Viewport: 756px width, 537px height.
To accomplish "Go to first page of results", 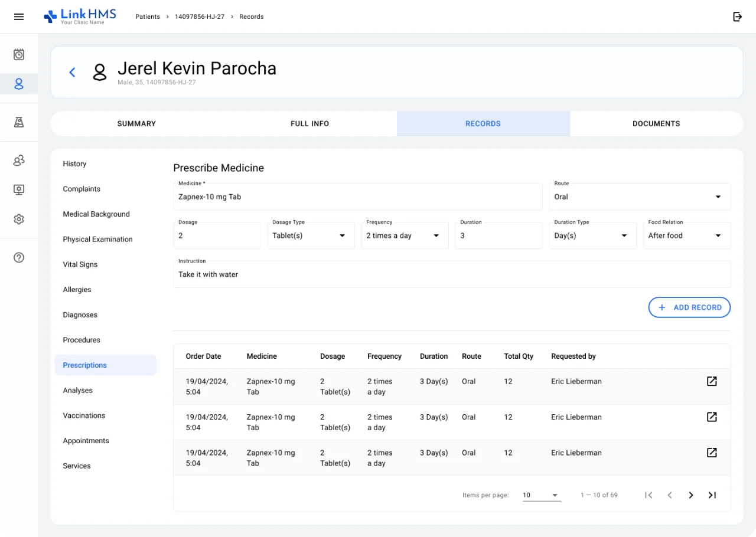I will tap(649, 495).
